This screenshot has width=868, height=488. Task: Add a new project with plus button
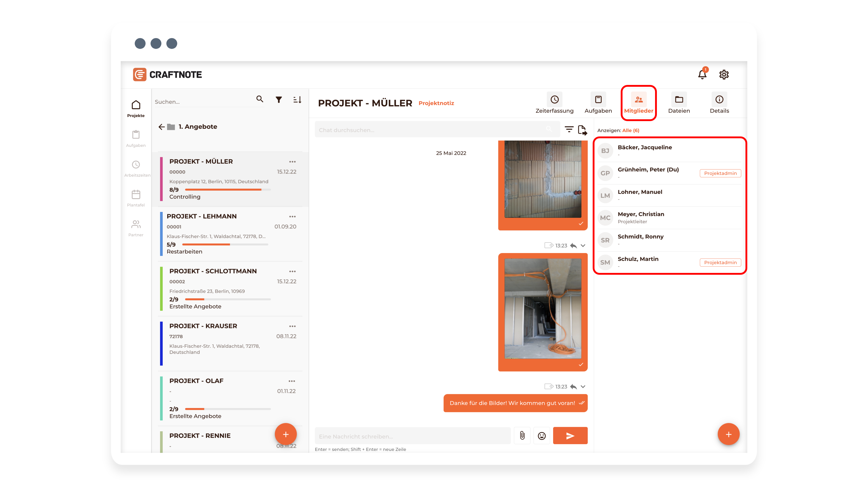(285, 434)
